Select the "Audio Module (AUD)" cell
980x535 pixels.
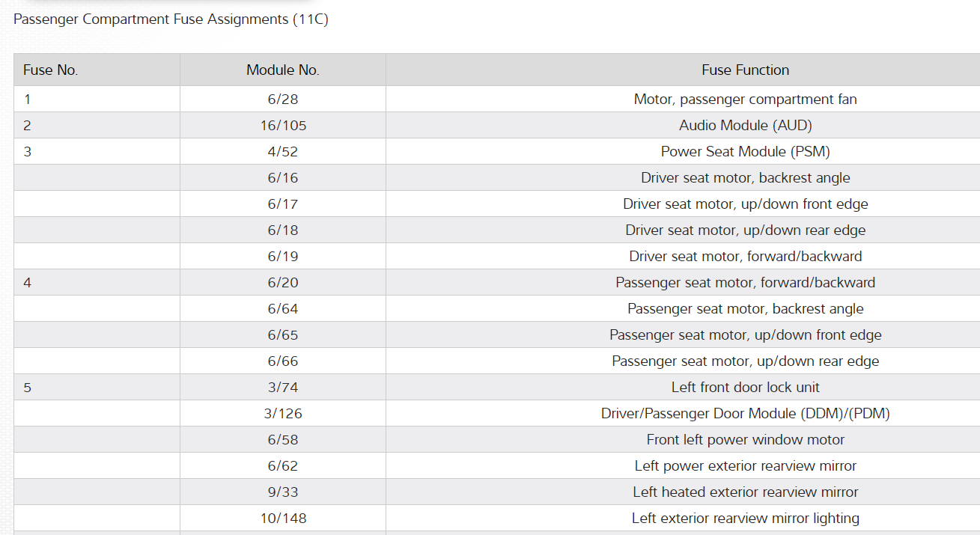pyautogui.click(x=745, y=126)
